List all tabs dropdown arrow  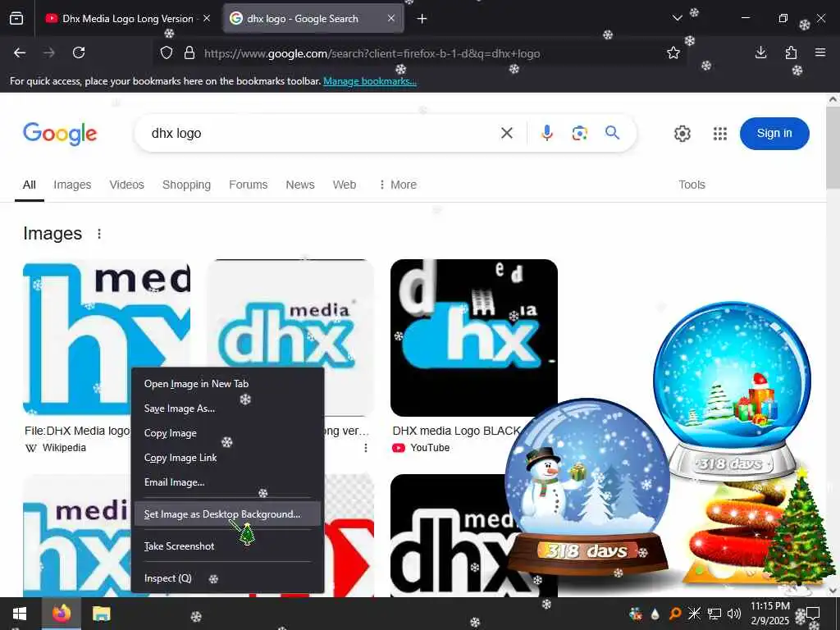677,19
